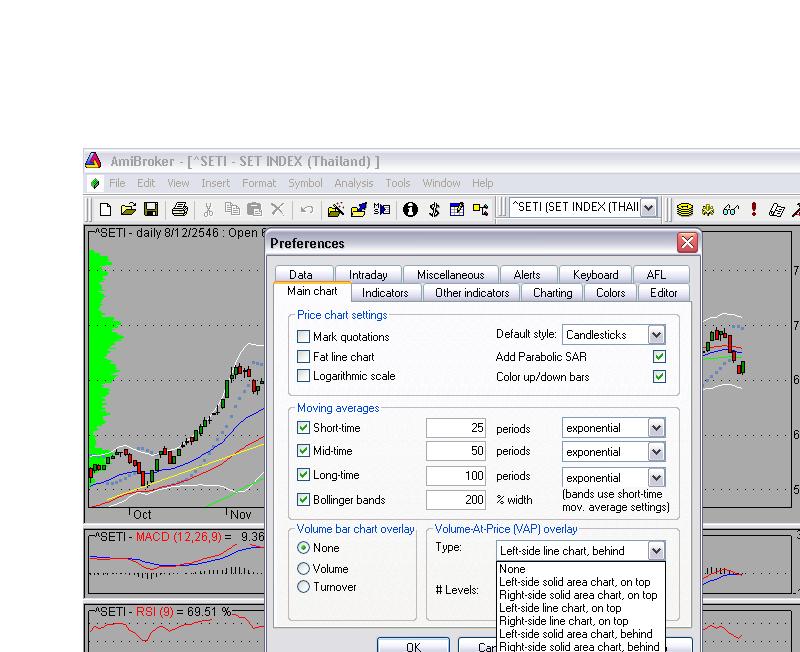Open the symbol Information icon
The height and width of the screenshot is (652, 800).
pos(410,209)
